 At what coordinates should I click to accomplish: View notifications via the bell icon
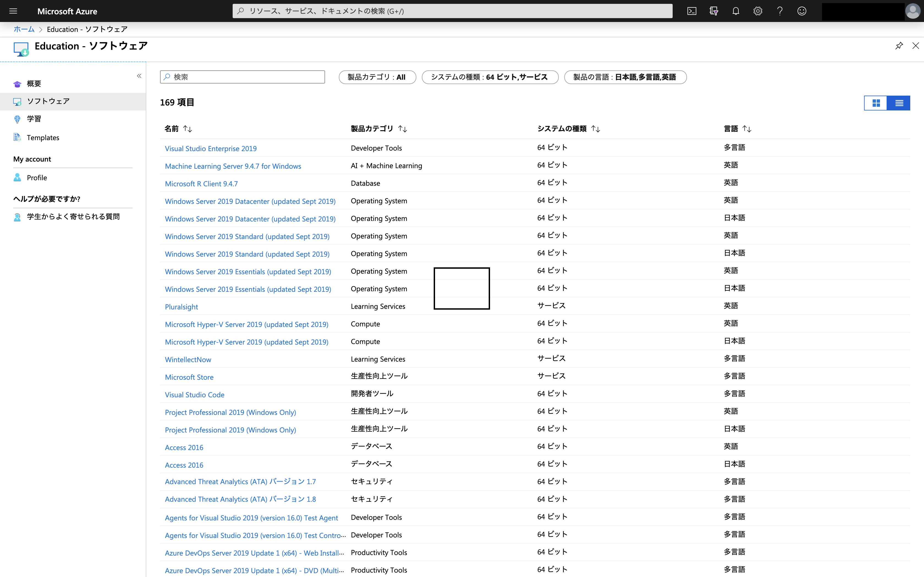(736, 11)
